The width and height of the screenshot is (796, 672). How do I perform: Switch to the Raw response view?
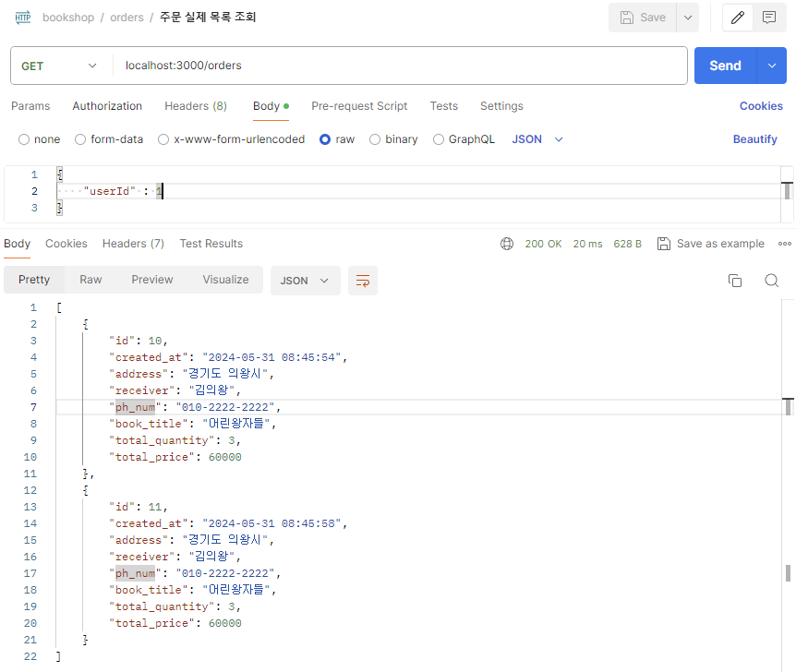90,281
